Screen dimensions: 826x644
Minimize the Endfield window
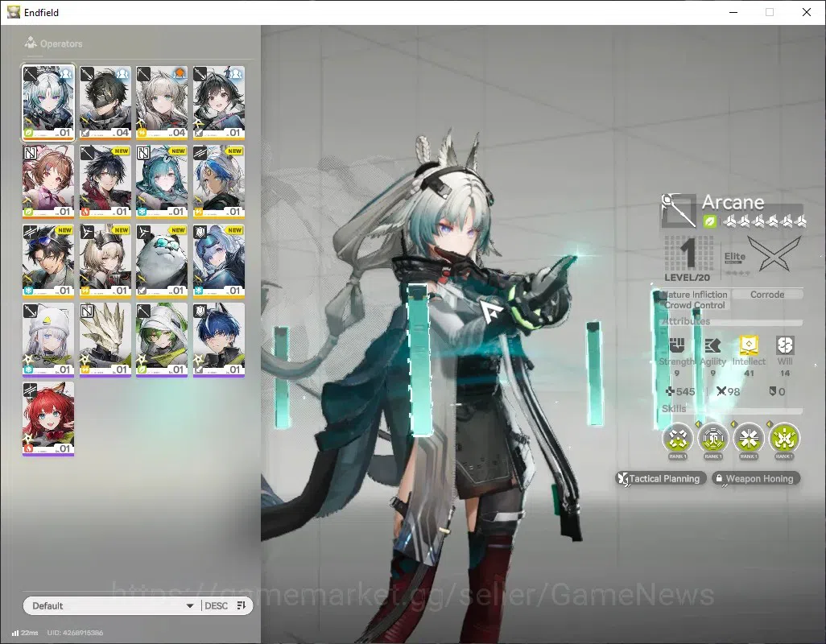tap(733, 12)
